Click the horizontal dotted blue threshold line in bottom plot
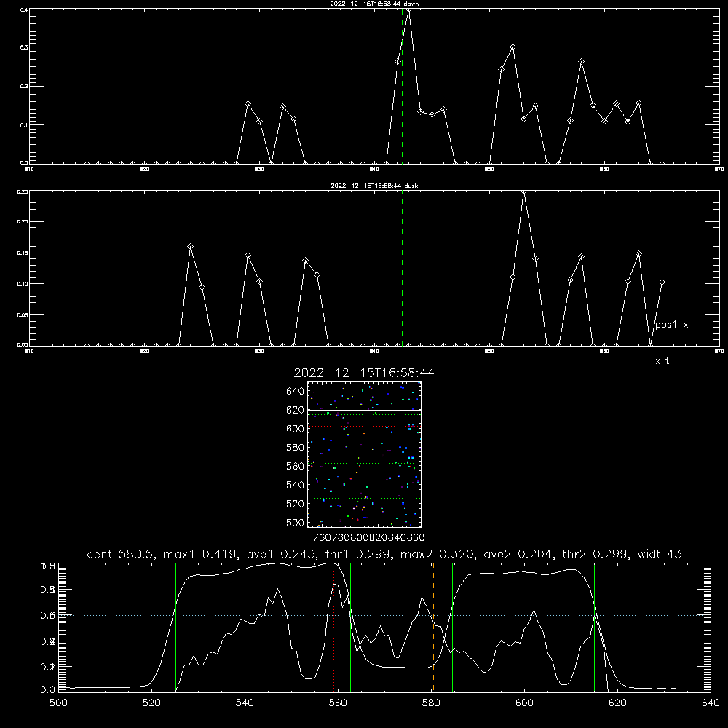Screen dimensions: 728x728 (x=384, y=615)
